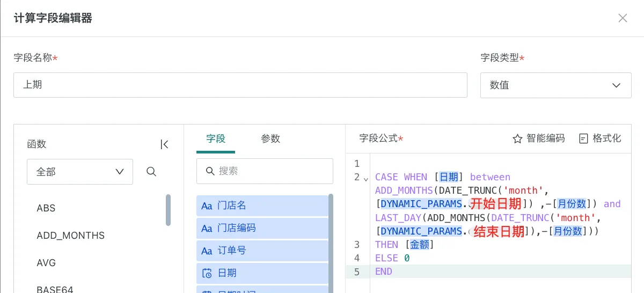Click the 格式化 document icon

584,139
